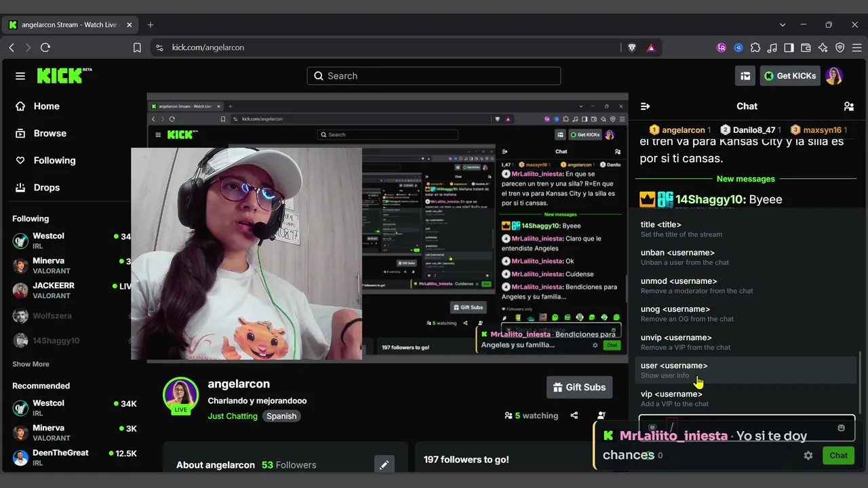The width and height of the screenshot is (868, 488).
Task: Open the Kick shop box icon button
Action: click(x=745, y=76)
